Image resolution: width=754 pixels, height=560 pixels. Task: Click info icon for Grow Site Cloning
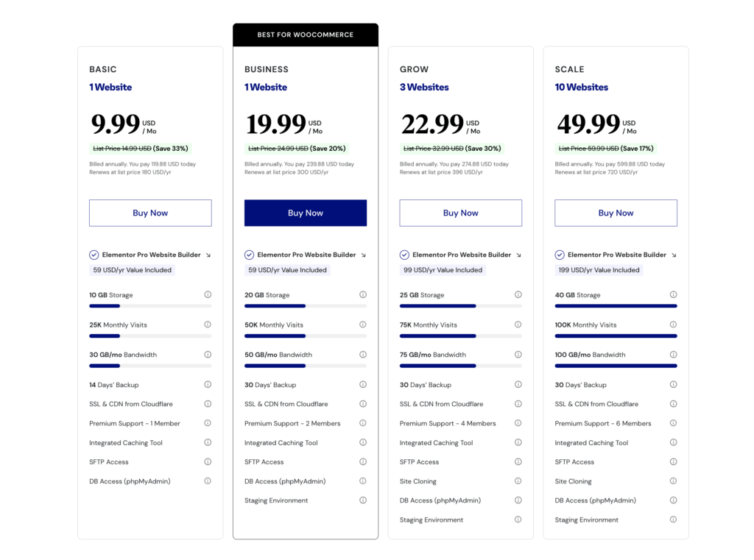518,481
